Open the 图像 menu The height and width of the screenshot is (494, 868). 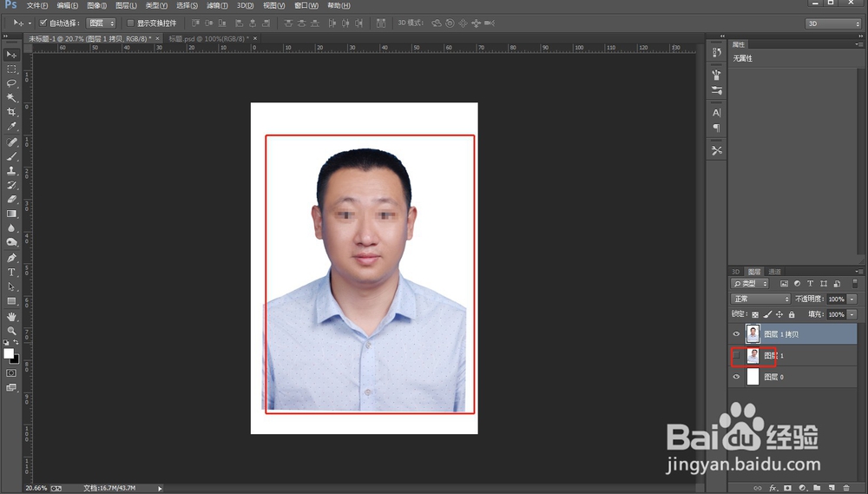[x=97, y=5]
